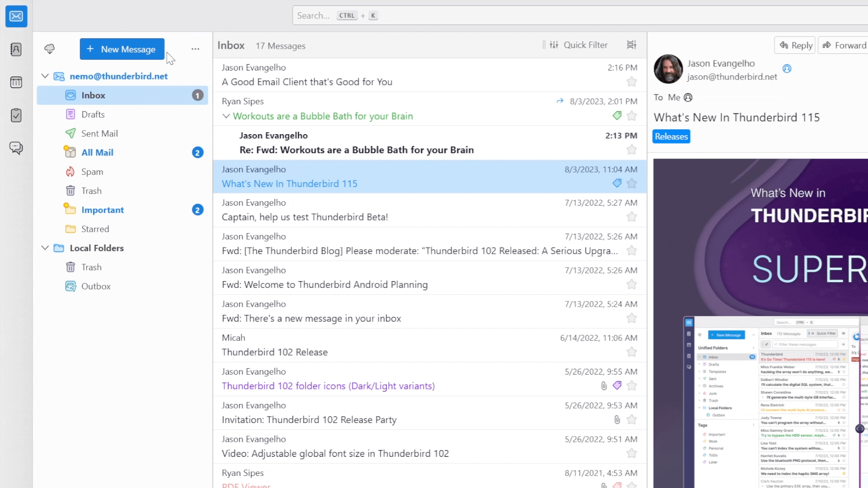
Task: Click the Get Messages cloud icon
Action: pos(50,49)
